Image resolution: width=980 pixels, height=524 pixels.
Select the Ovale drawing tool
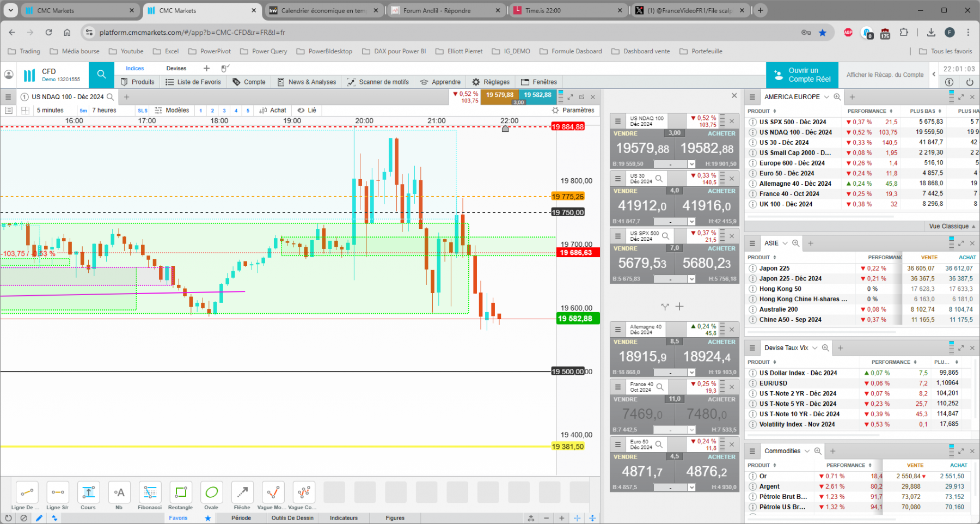tap(211, 492)
